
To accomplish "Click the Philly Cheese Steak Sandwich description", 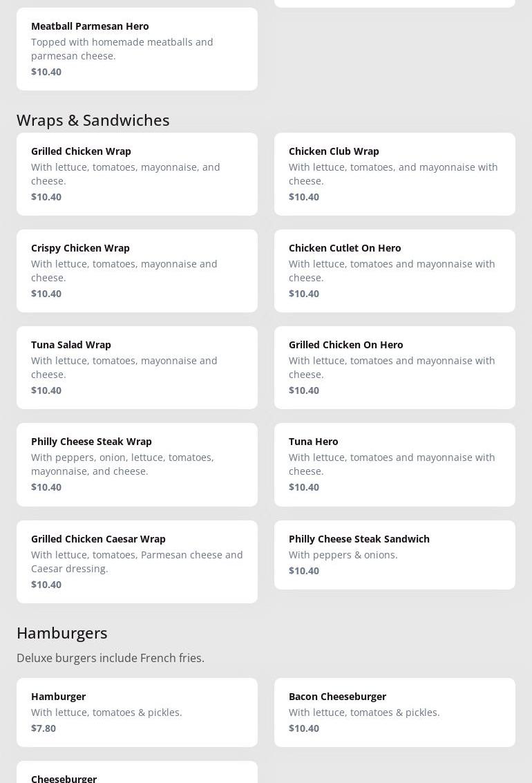I will 343,554.
